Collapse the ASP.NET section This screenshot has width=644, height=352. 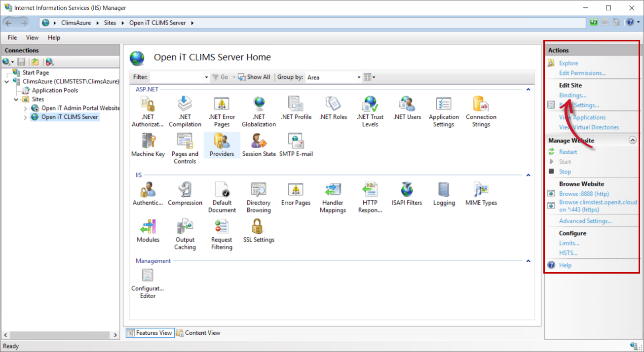[x=528, y=89]
